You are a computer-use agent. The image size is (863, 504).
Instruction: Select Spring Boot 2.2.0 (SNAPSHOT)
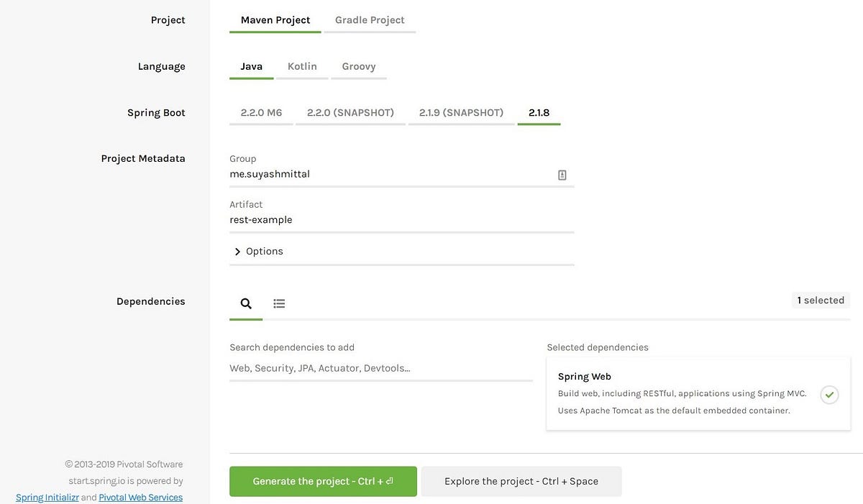350,112
